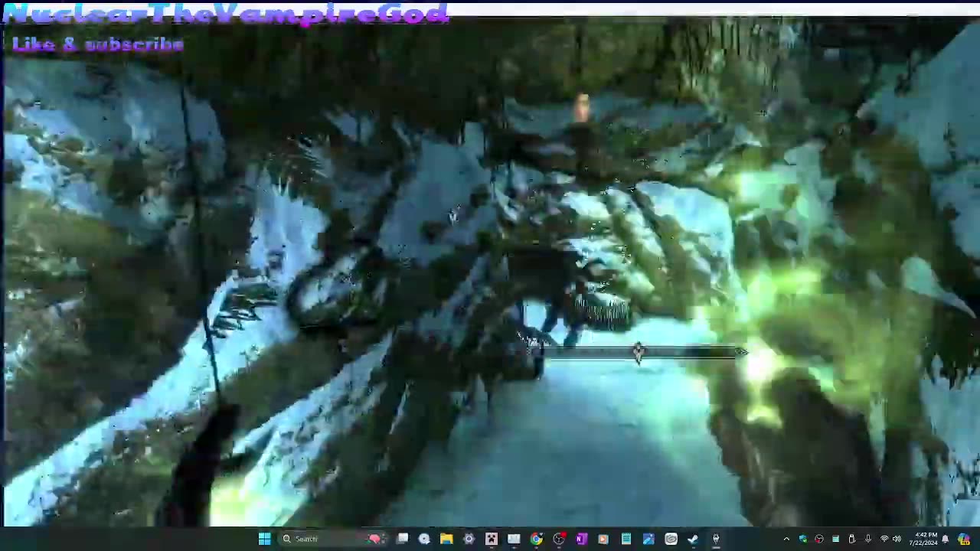Open the clock showing 4:42 PM
This screenshot has height=551, width=980.
pos(923,539)
